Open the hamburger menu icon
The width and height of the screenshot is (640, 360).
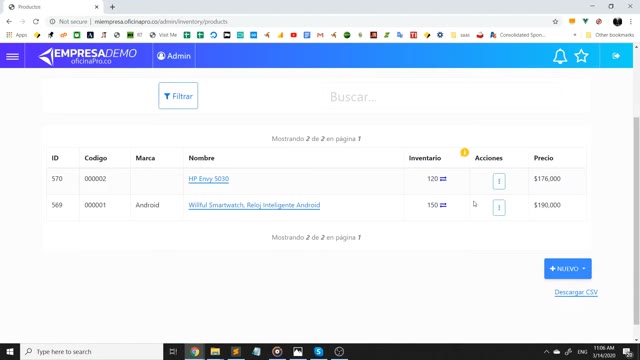pos(12,56)
